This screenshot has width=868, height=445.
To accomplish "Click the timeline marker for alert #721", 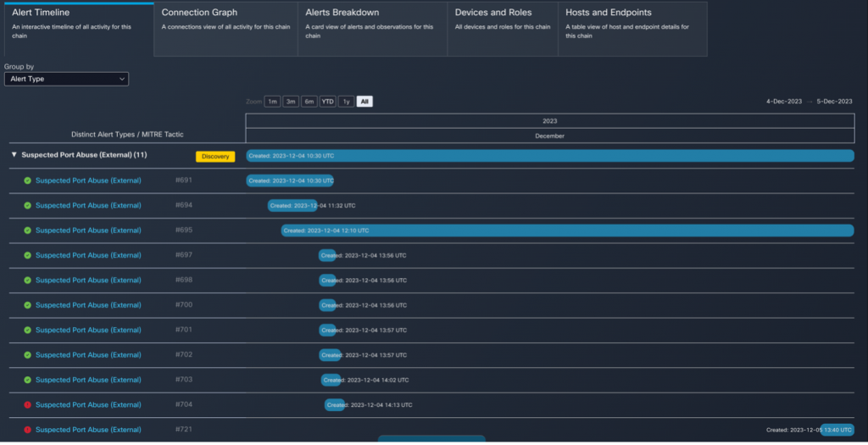I will click(837, 430).
